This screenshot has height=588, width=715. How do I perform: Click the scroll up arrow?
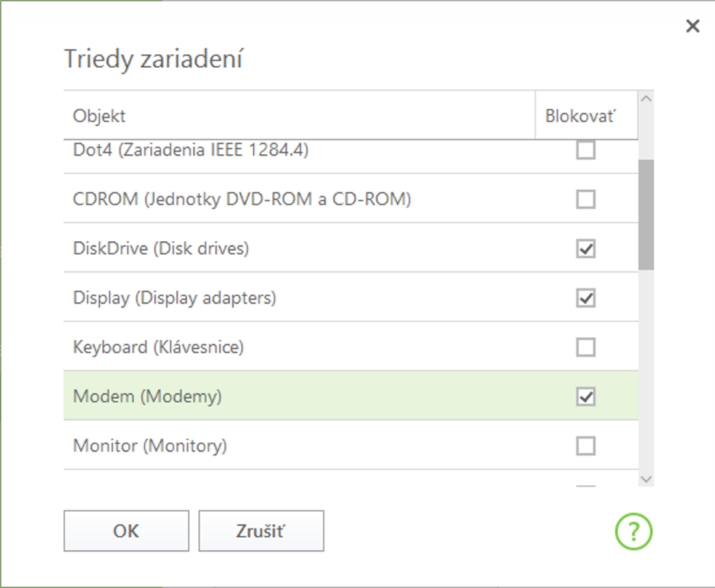646,99
